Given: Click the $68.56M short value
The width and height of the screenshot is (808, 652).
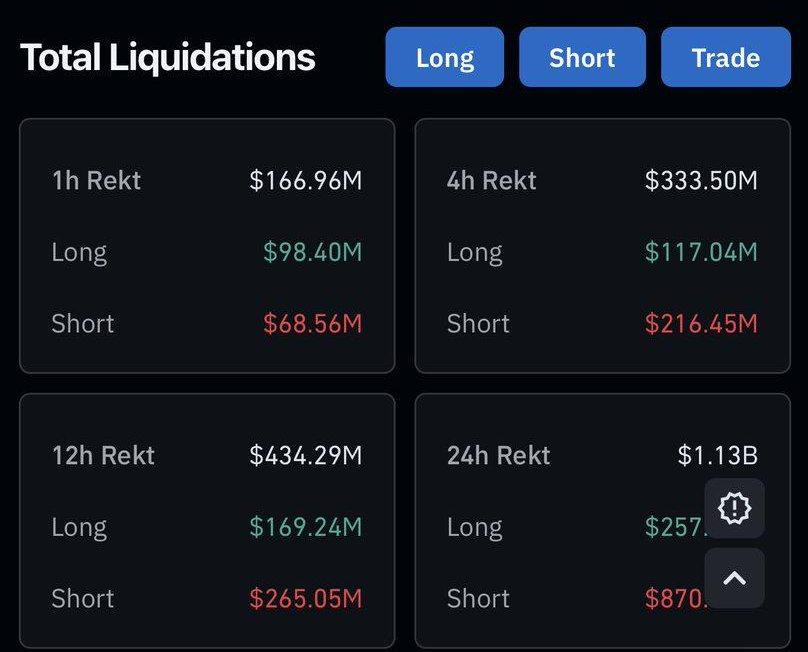Looking at the screenshot, I should point(313,324).
